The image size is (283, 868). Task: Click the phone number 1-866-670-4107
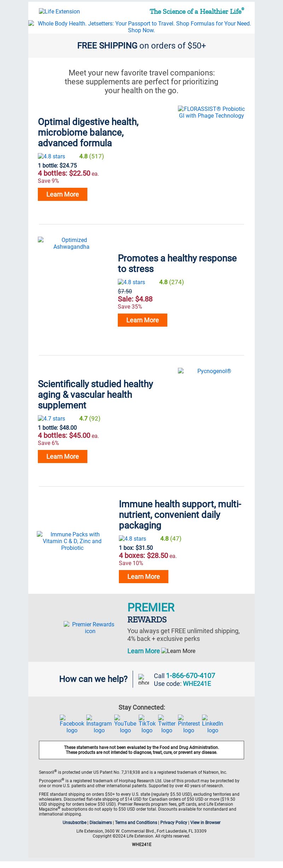tap(191, 676)
